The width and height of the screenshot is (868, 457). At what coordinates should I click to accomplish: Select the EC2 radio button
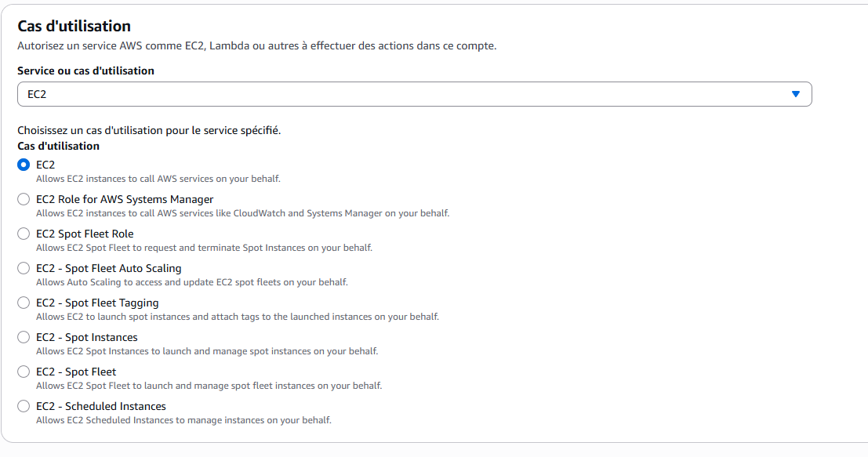tap(24, 165)
